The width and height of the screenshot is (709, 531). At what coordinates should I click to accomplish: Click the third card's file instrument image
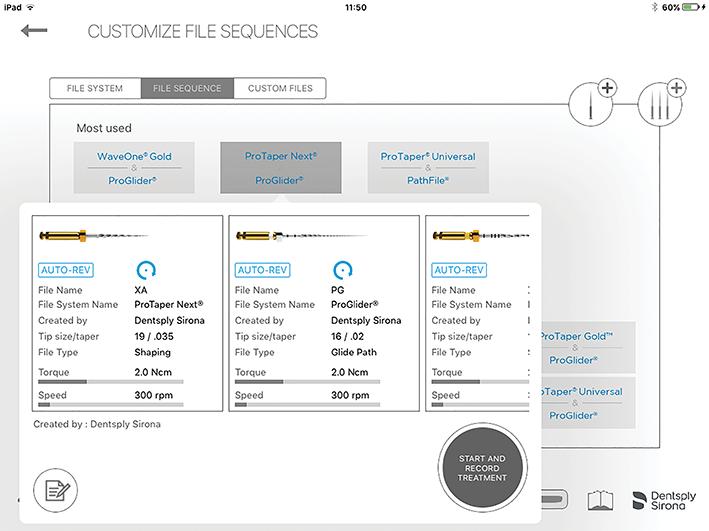tap(481, 236)
